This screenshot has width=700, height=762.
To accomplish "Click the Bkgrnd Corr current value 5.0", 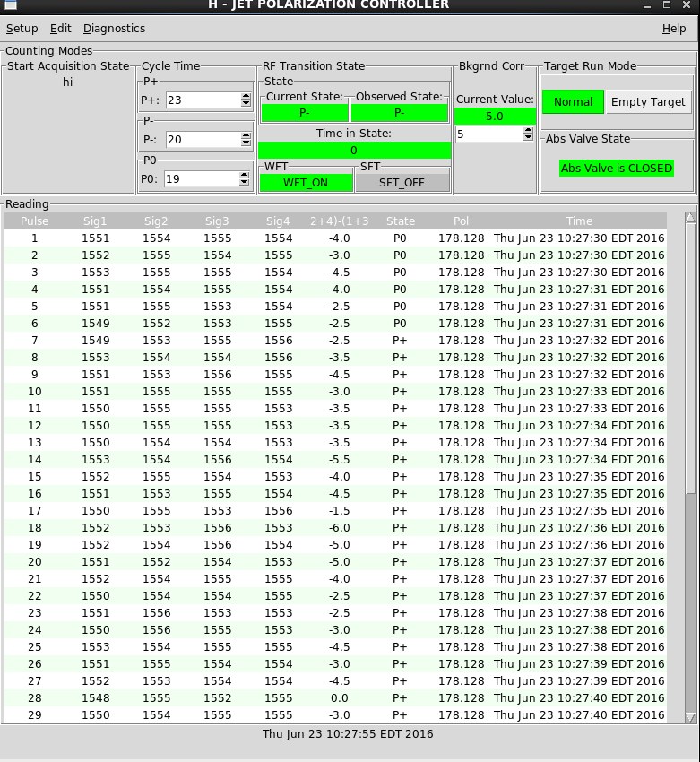I will pyautogui.click(x=495, y=117).
